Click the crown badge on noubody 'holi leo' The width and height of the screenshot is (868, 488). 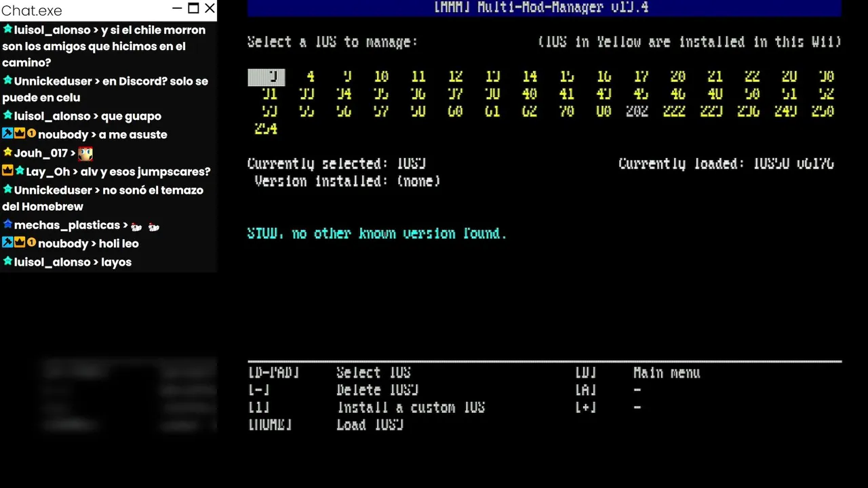[x=20, y=243]
